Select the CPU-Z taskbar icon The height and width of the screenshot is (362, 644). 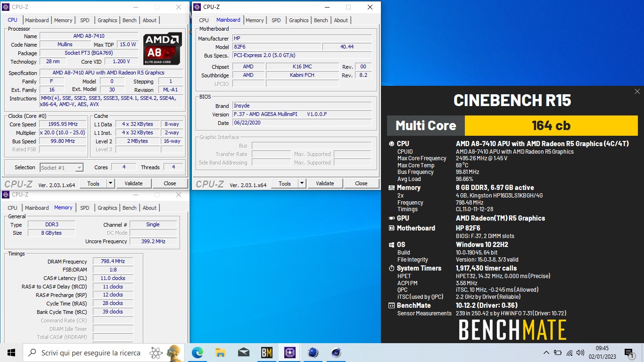pyautogui.click(x=289, y=353)
